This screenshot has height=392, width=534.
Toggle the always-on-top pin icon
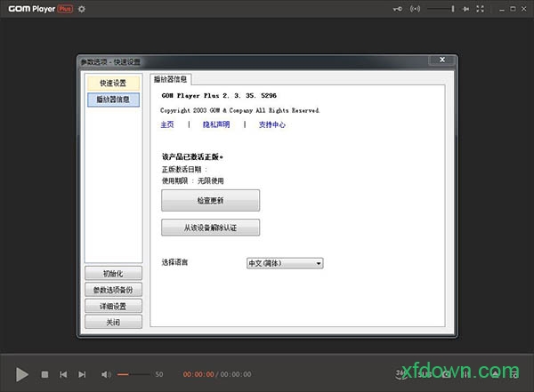click(465, 9)
